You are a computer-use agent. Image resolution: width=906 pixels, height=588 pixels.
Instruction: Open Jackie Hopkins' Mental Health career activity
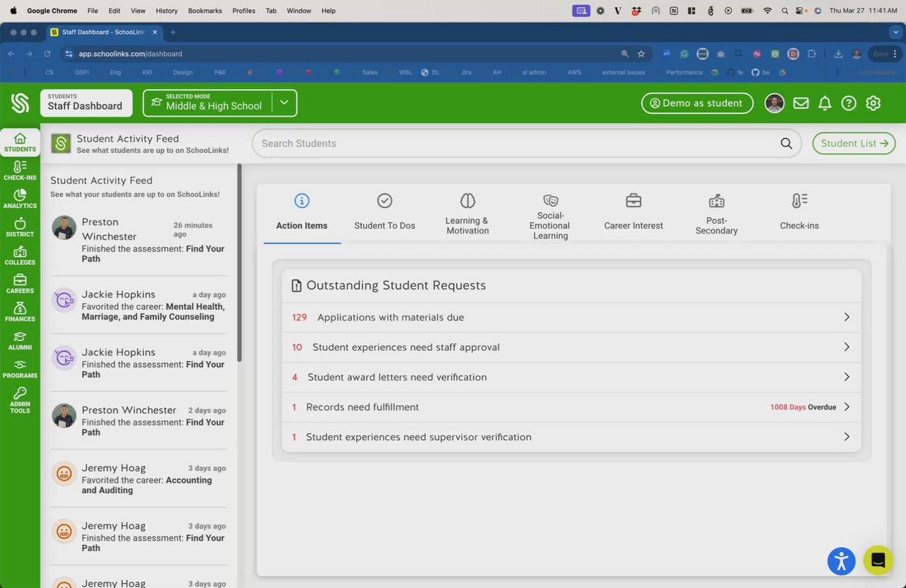(x=139, y=305)
